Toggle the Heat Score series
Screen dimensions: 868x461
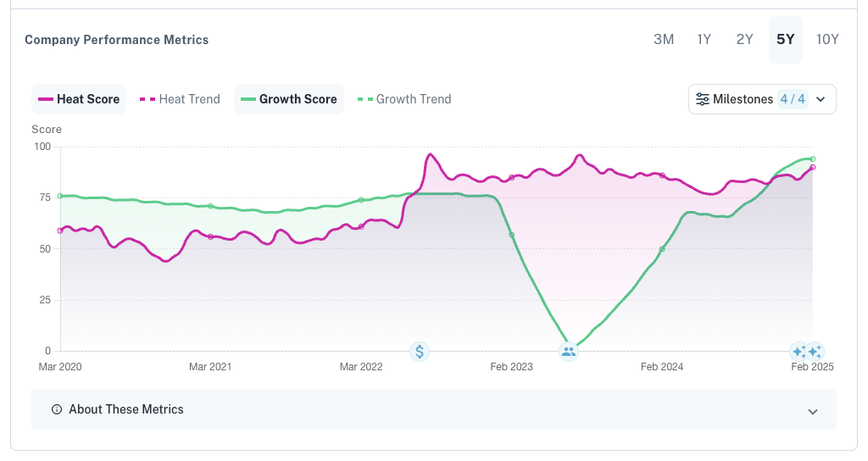click(x=79, y=99)
